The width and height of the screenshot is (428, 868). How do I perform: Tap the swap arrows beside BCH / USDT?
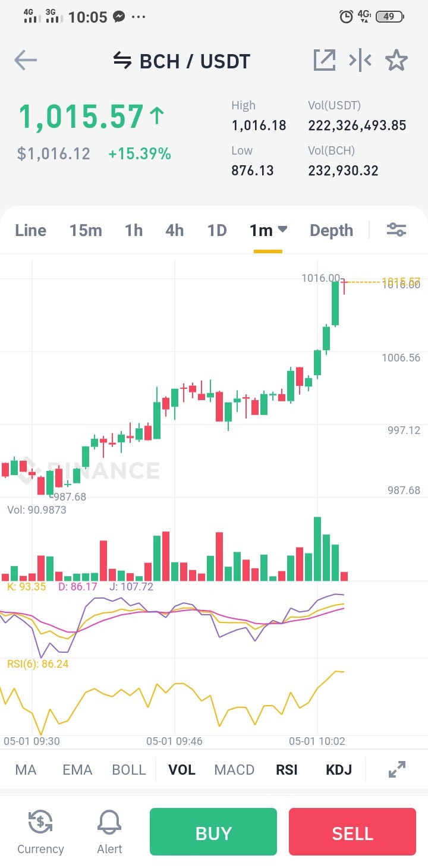tap(122, 61)
